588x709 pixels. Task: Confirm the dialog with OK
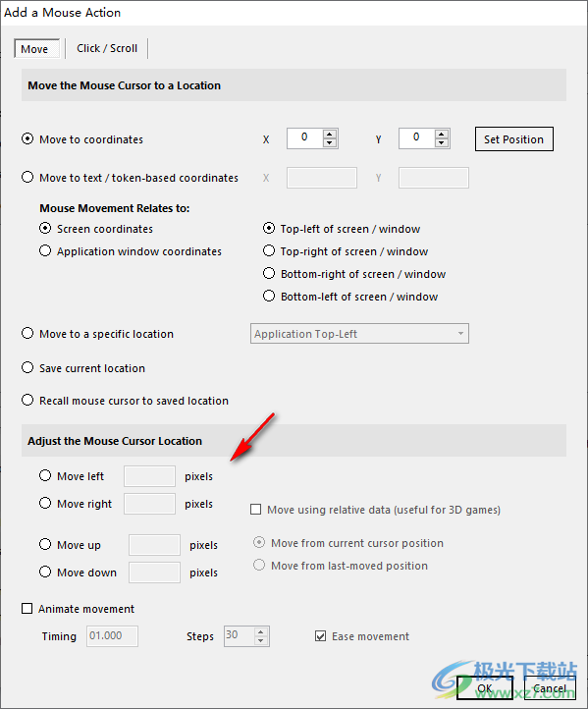pyautogui.click(x=485, y=688)
